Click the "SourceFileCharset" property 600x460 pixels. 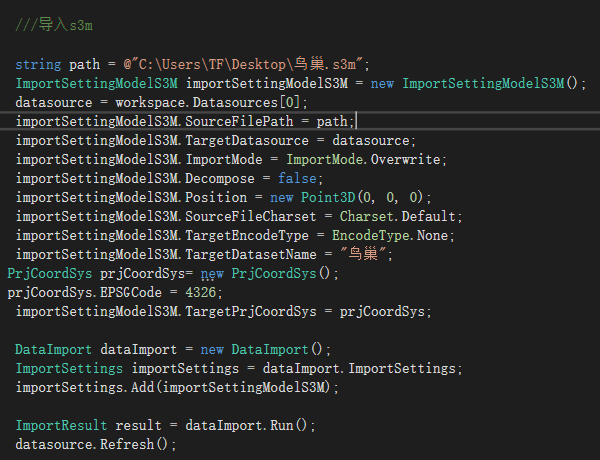(x=251, y=216)
